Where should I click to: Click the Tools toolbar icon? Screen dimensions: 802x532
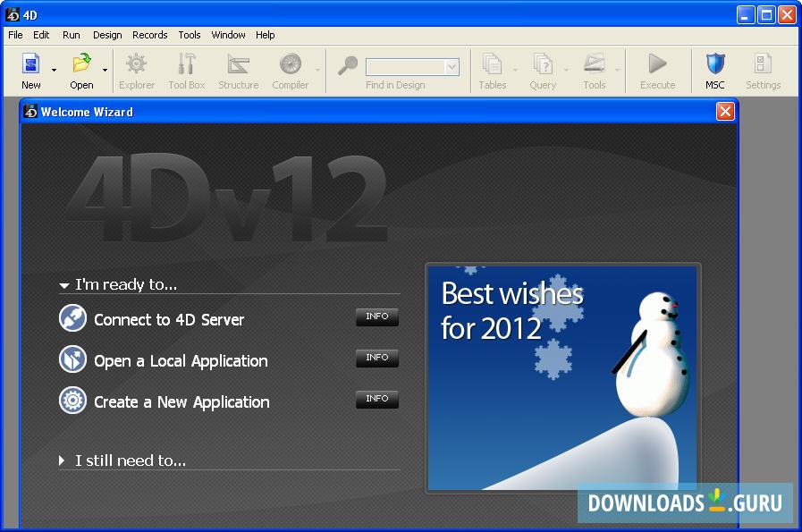595,64
